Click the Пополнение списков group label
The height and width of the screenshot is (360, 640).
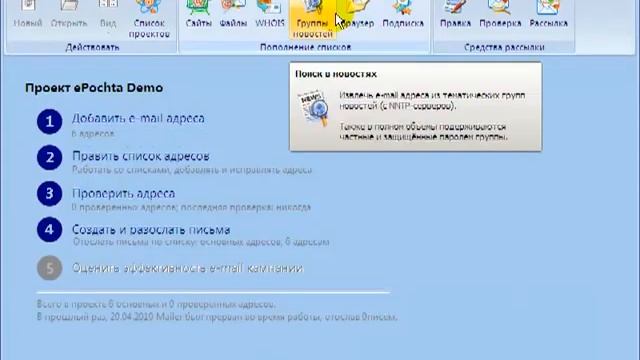[305, 47]
